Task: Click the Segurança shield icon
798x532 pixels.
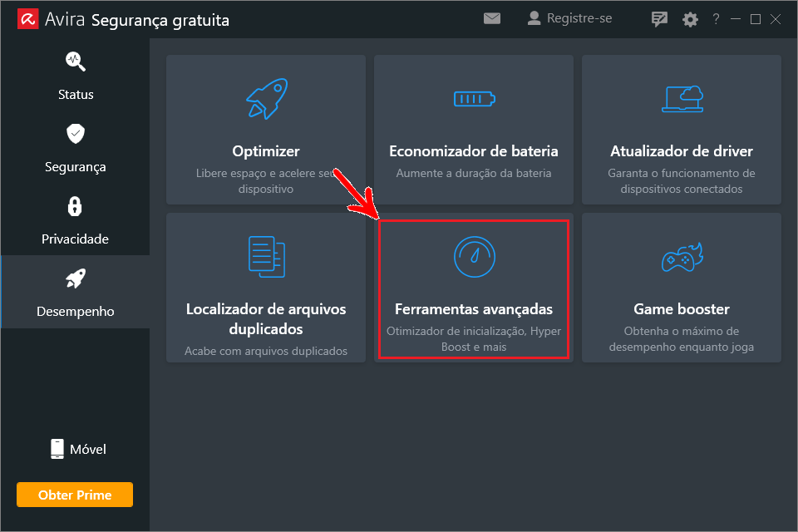Action: click(76, 133)
